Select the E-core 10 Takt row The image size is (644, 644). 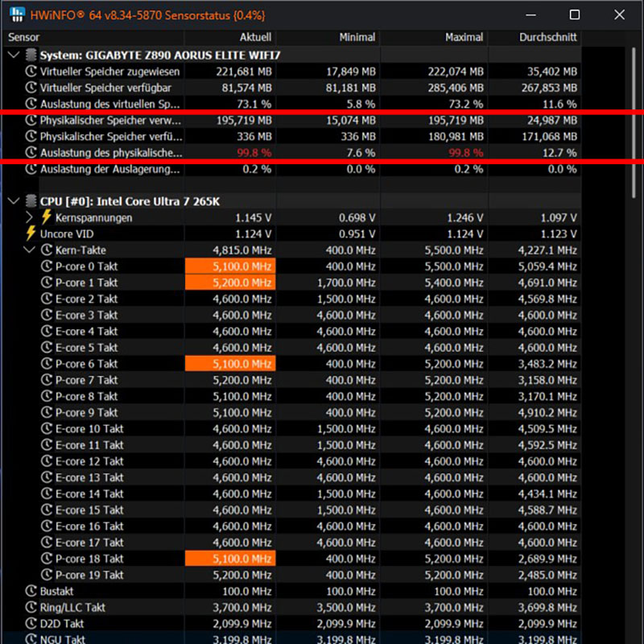point(291,428)
